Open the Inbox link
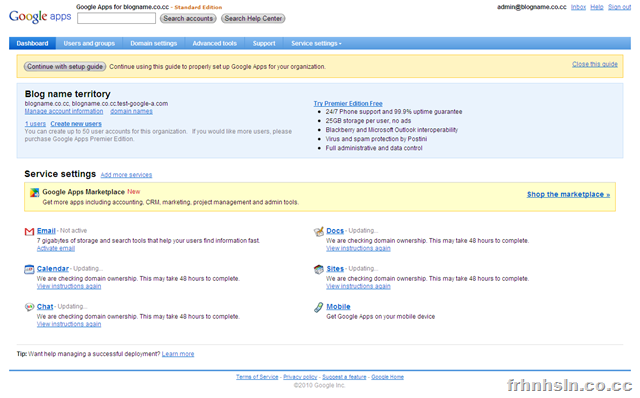The height and width of the screenshot is (398, 640). (578, 7)
